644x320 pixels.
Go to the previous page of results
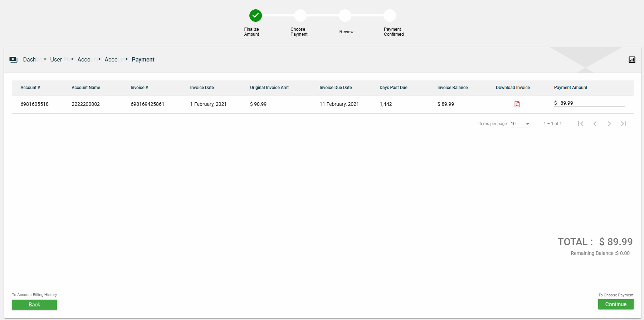595,124
